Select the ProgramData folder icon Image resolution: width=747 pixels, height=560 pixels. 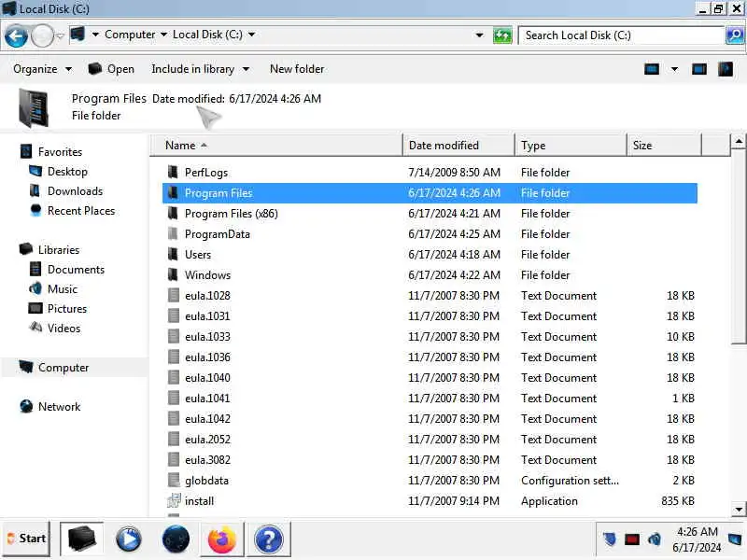(x=173, y=234)
